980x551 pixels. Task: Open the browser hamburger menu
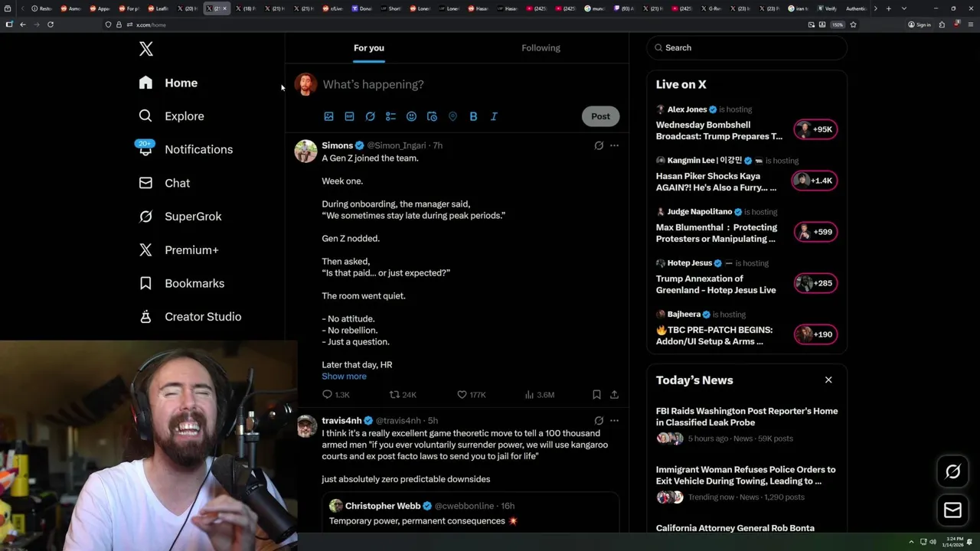[969, 24]
